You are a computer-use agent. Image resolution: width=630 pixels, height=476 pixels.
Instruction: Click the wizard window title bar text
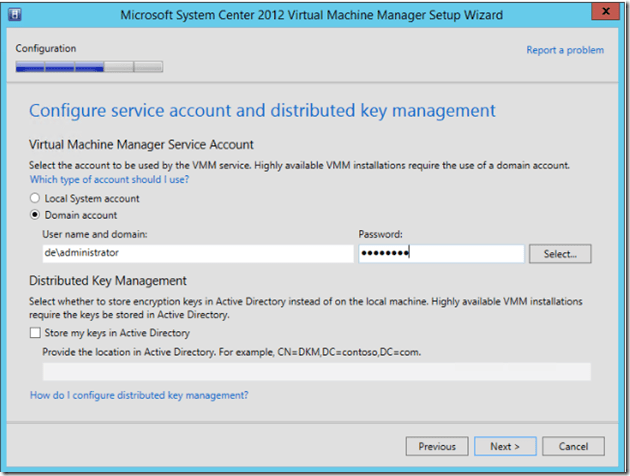tap(311, 16)
